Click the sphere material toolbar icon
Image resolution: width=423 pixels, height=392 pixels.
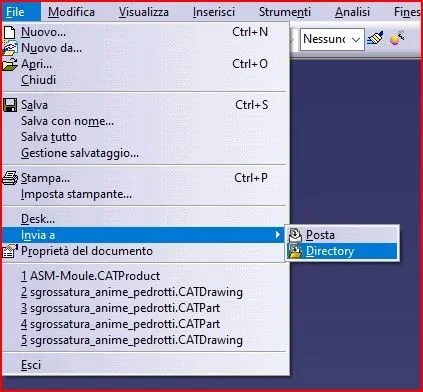[397, 38]
